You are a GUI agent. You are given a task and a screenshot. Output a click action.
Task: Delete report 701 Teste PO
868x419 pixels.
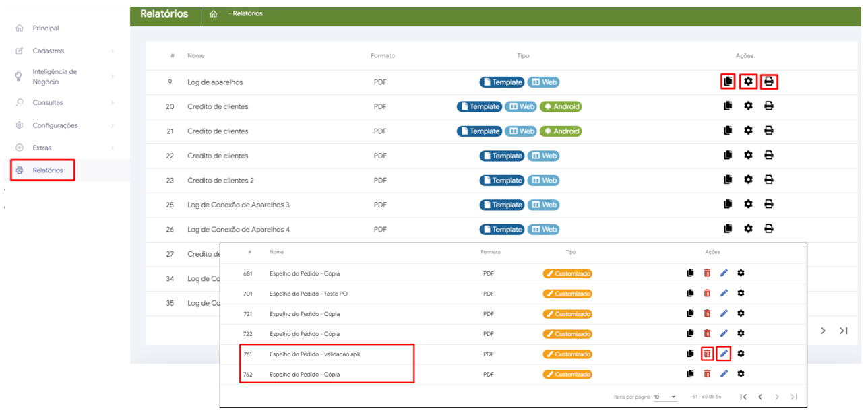[707, 293]
